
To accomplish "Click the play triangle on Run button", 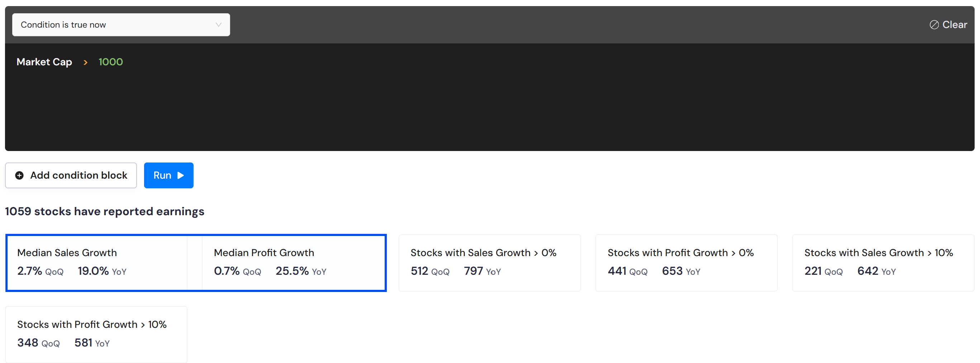I will coord(181,175).
